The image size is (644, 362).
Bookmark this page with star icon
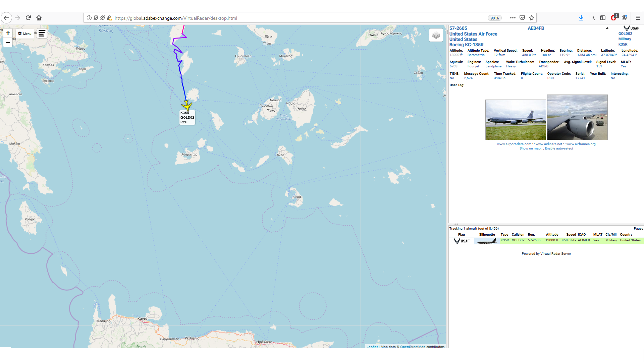click(x=532, y=18)
